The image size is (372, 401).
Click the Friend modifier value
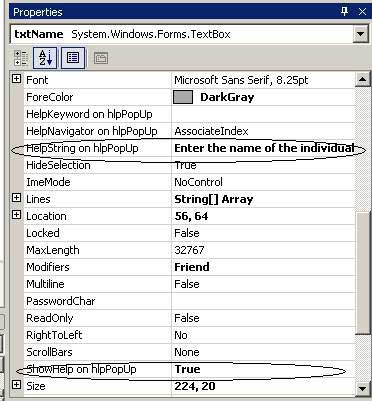click(192, 267)
